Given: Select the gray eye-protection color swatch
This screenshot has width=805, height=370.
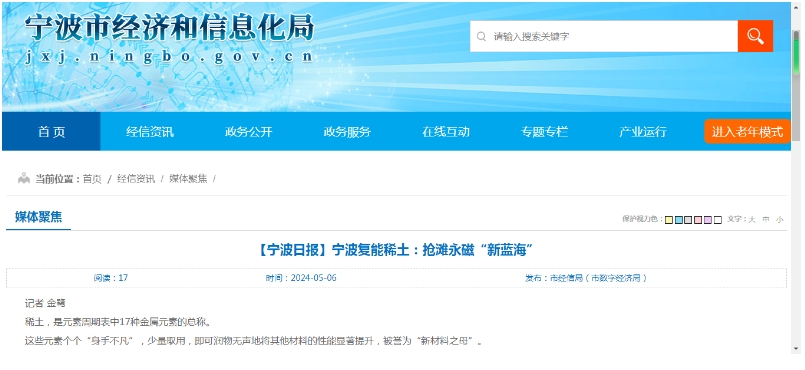Looking at the screenshot, I should click(x=688, y=220).
